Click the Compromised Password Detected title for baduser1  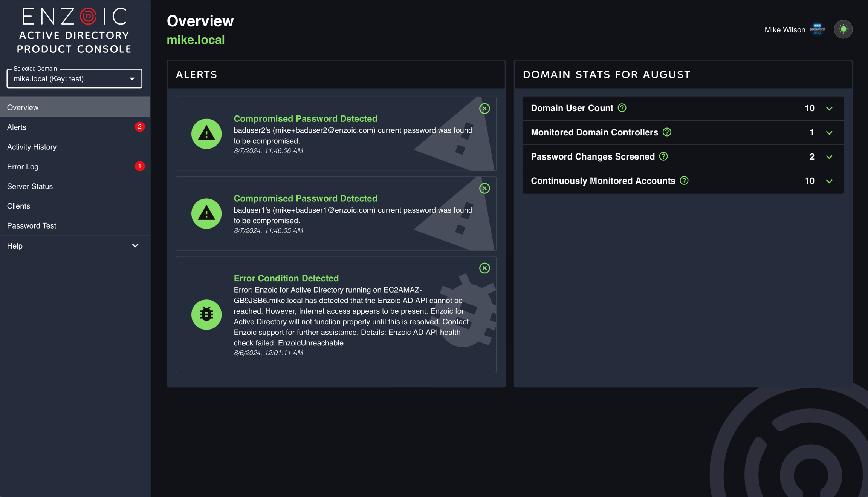[305, 198]
